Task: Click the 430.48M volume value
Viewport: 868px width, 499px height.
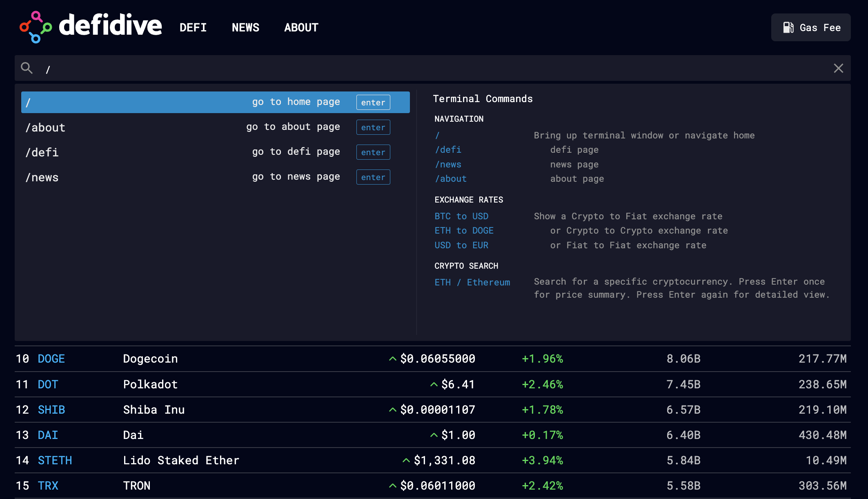Action: click(x=823, y=435)
